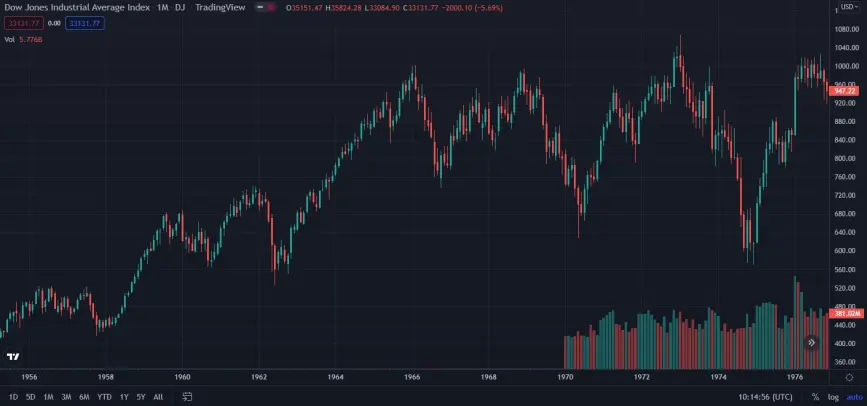
Task: Select the YTD time range
Action: coord(104,397)
